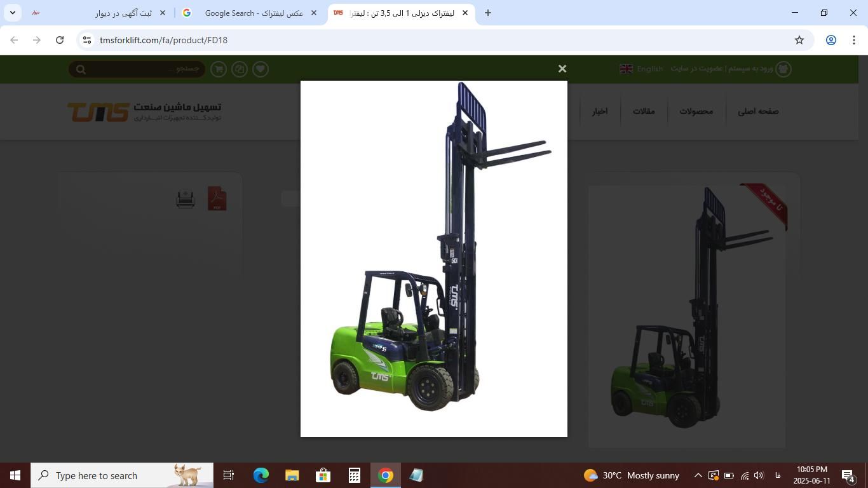The width and height of the screenshot is (868, 488).
Task: Click the background product forklift thumbnail
Action: pyautogui.click(x=687, y=316)
